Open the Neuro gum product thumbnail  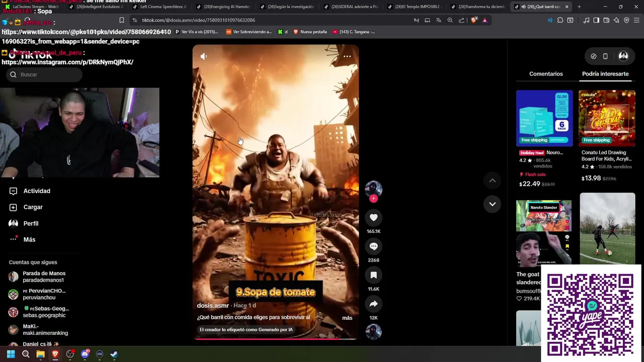(x=544, y=119)
